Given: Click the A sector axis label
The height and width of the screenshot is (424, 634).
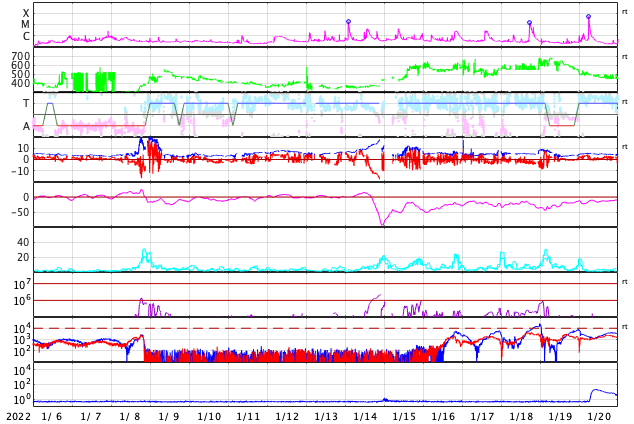Looking at the screenshot, I should click(x=26, y=127).
